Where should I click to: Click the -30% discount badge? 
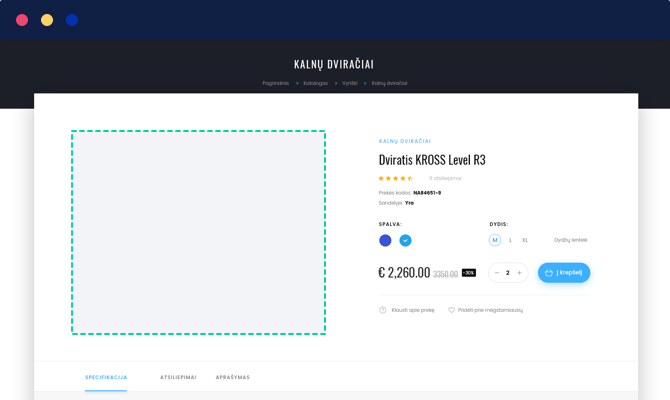click(x=469, y=273)
